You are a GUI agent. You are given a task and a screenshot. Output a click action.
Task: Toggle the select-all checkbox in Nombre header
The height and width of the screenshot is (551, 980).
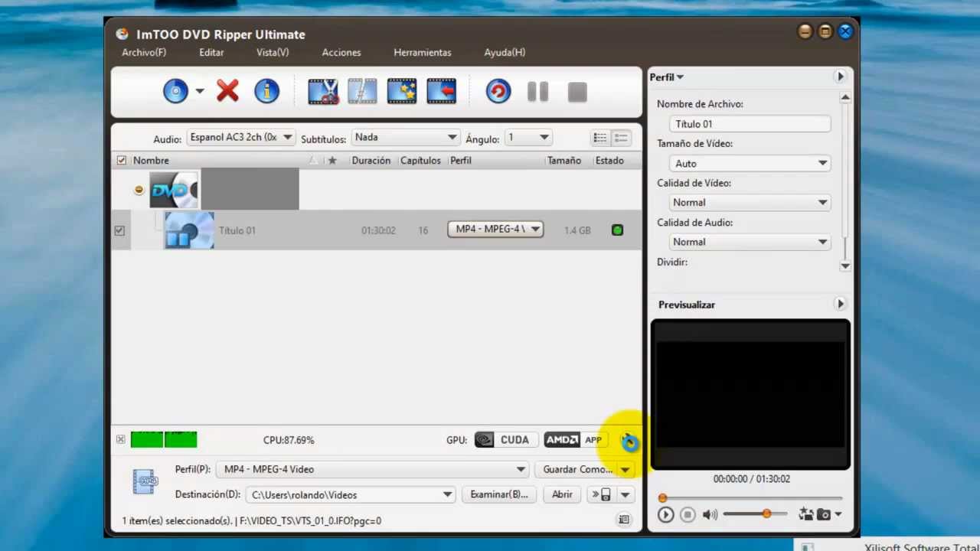pyautogui.click(x=121, y=161)
